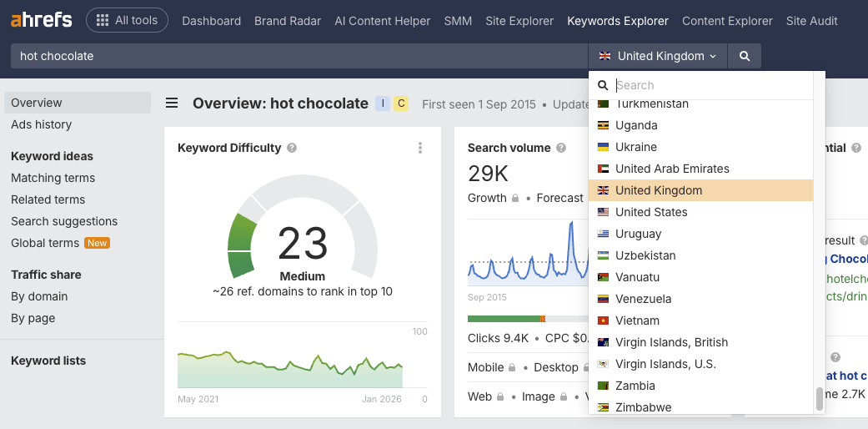Viewport: 868px width, 429px height.
Task: Open Matching terms in sidebar
Action: (53, 178)
